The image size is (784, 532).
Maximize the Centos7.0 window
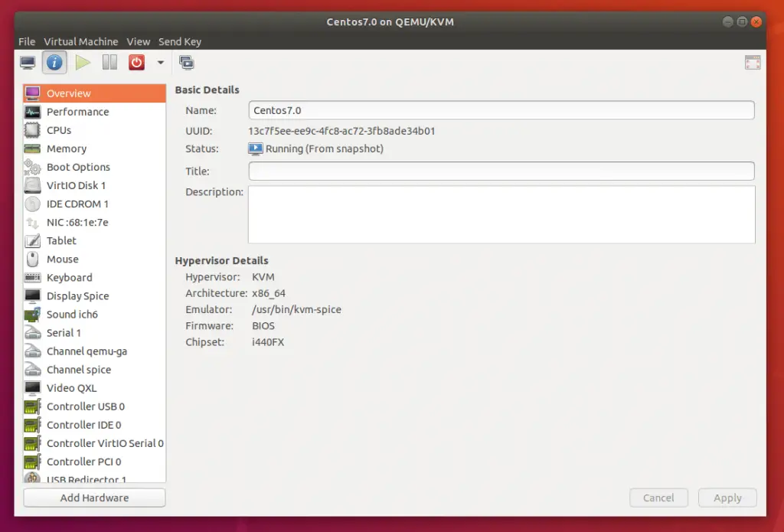click(742, 21)
